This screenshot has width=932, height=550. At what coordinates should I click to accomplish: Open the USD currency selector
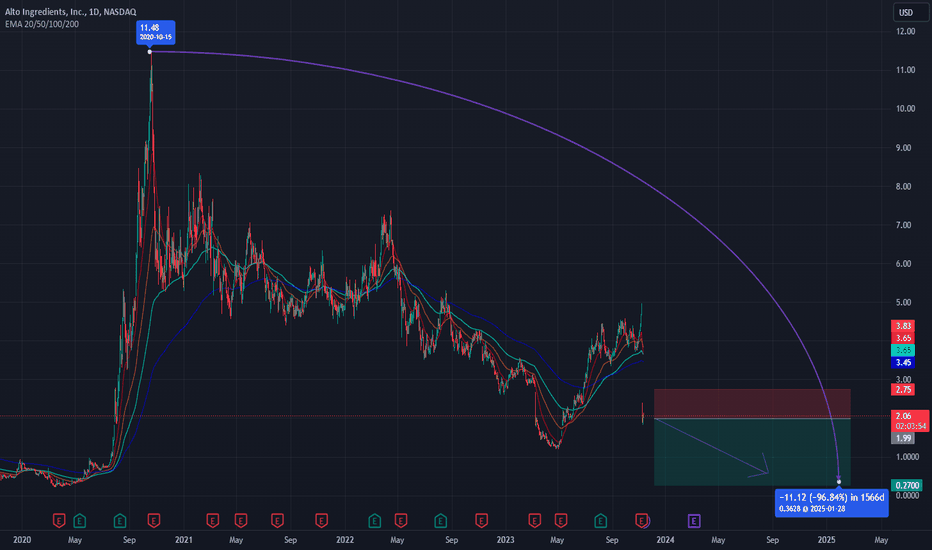pyautogui.click(x=911, y=12)
